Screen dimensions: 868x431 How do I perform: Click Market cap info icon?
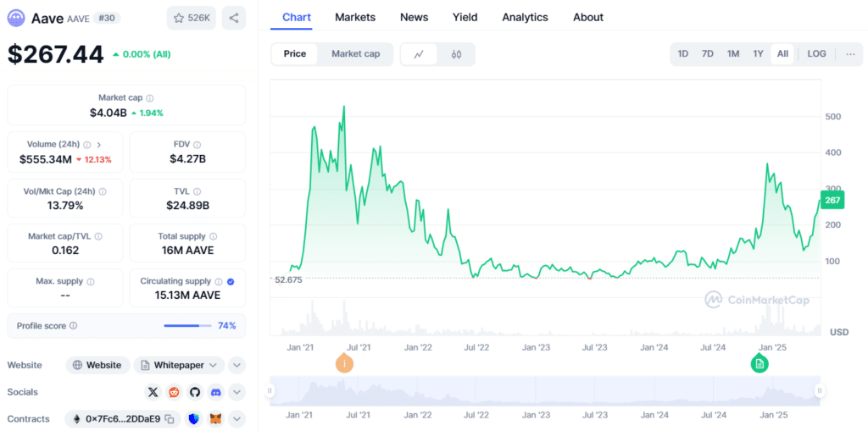(x=150, y=98)
